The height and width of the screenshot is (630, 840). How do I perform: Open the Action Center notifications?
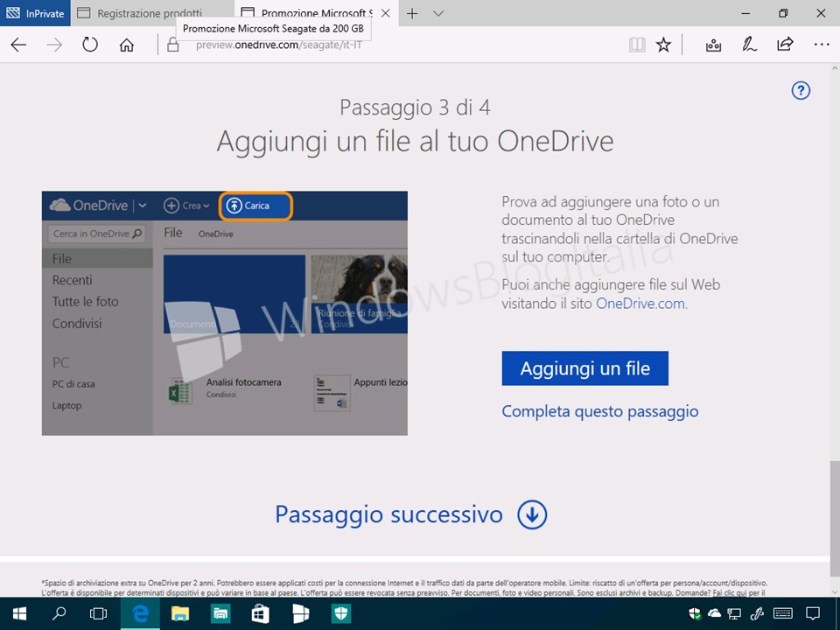coord(813,612)
